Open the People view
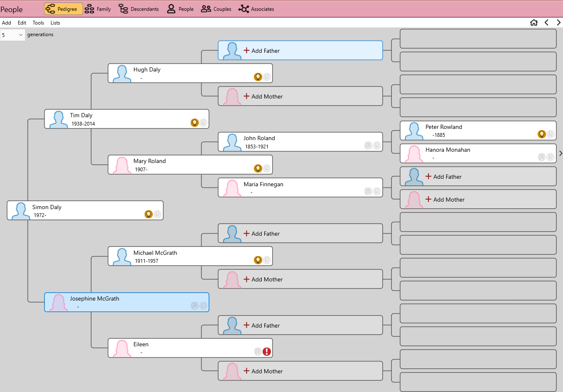This screenshot has width=563, height=392. click(x=180, y=8)
